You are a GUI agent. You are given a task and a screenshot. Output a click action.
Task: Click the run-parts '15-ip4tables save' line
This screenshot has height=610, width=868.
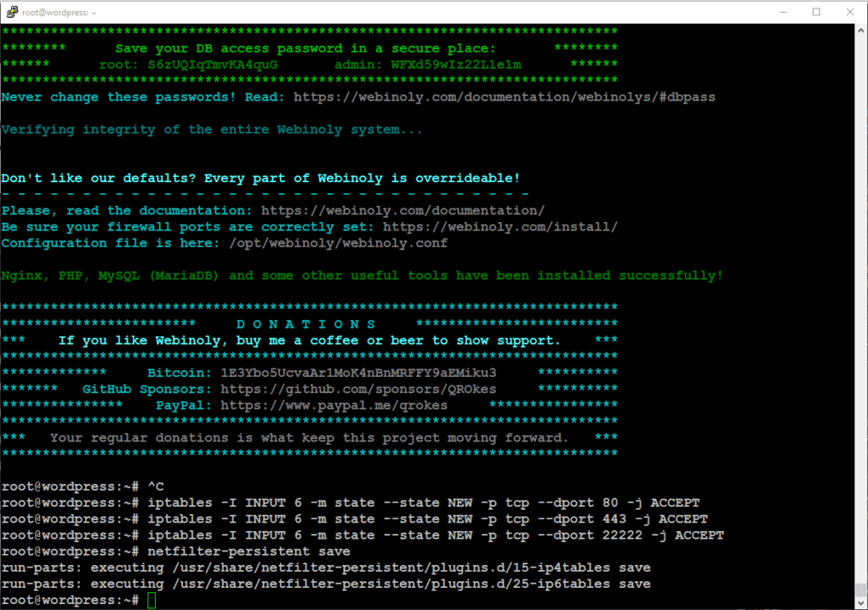point(326,568)
